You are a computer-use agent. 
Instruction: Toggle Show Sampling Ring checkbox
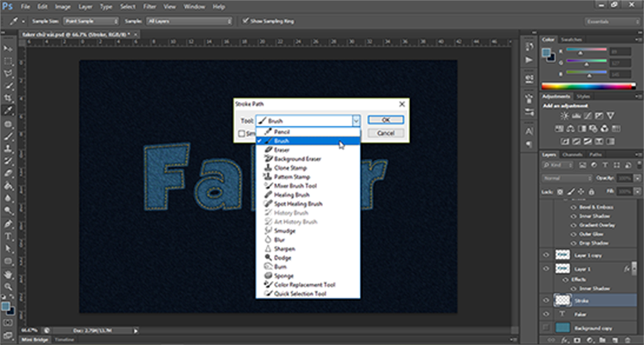[x=245, y=21]
